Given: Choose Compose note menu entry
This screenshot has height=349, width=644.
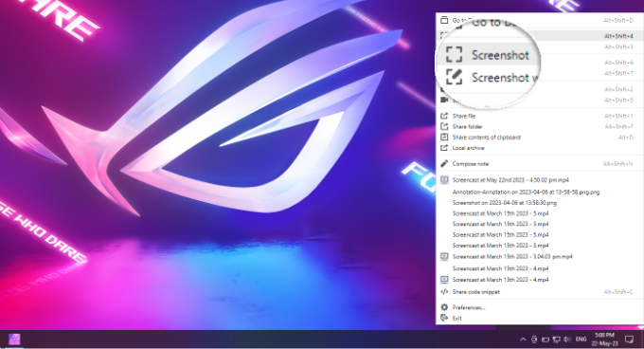Looking at the screenshot, I should (x=539, y=164).
